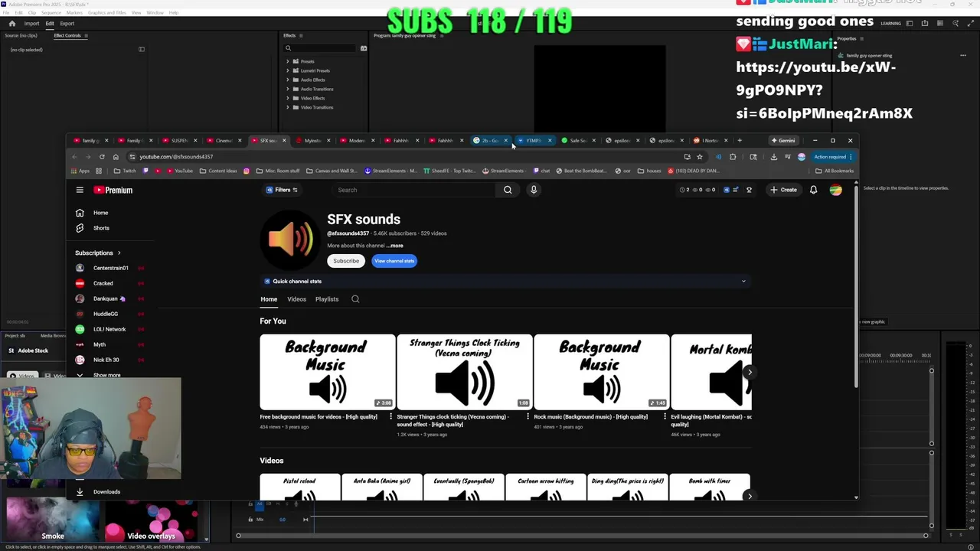Expand the Presets folder in Effects
Screen dimensions: 980x551
288,61
